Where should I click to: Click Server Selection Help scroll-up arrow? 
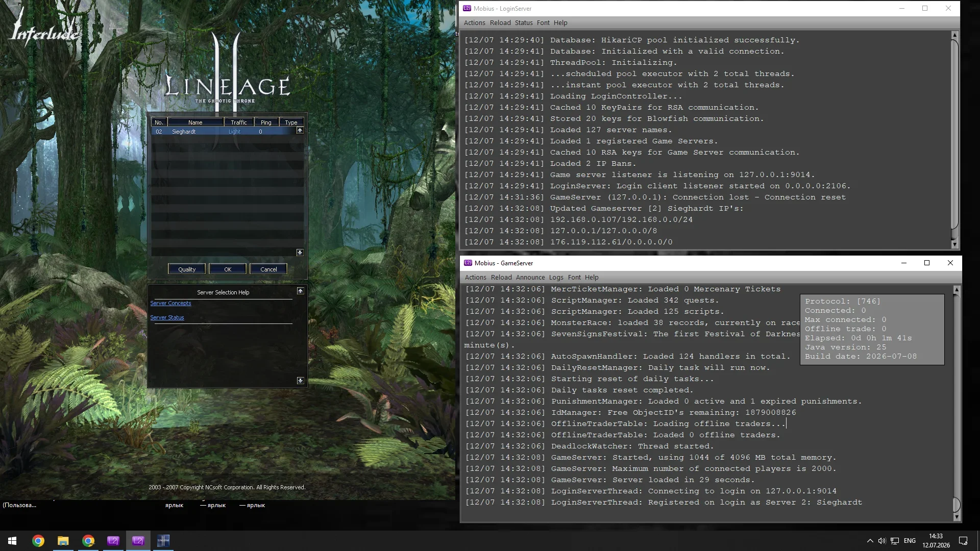(301, 291)
